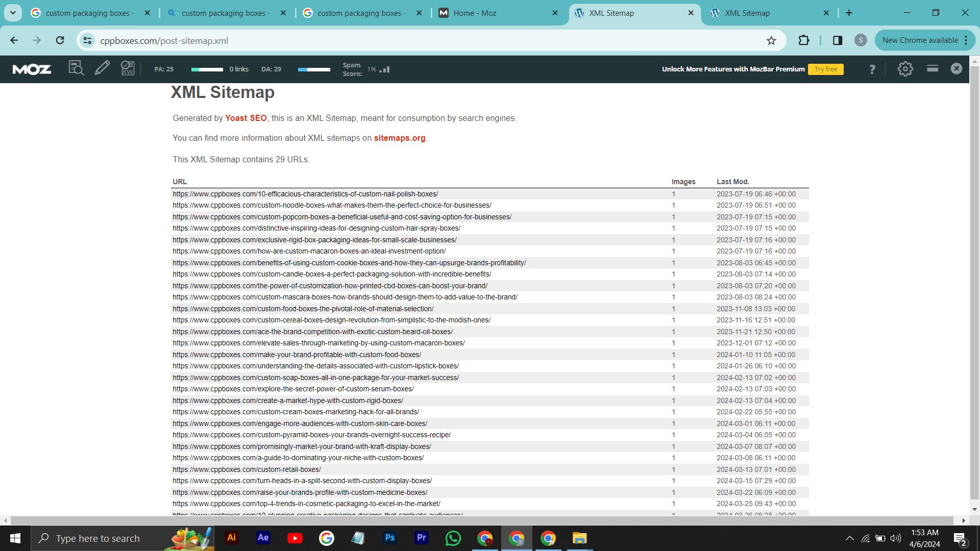
Task: Toggle Chrome side panel icon
Action: coord(837,40)
